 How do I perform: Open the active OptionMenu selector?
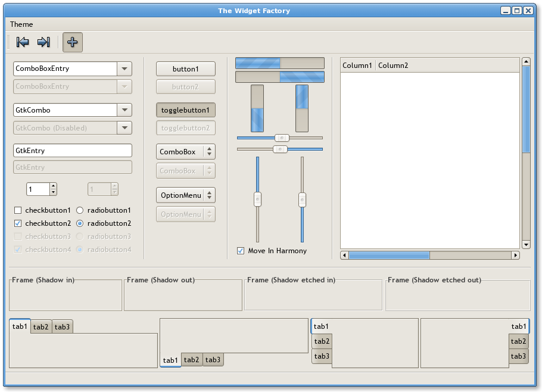coord(186,195)
